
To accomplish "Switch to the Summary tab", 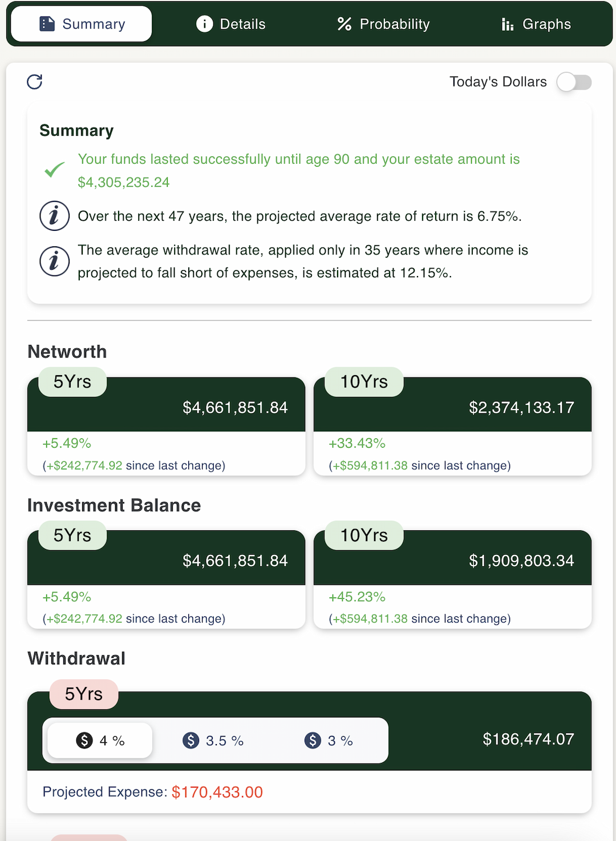I will (82, 24).
